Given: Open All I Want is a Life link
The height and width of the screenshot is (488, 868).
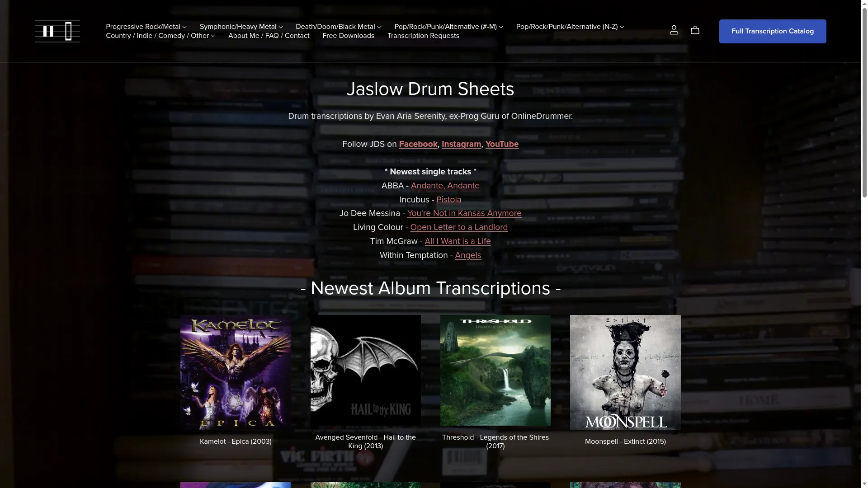Looking at the screenshot, I should (x=458, y=241).
